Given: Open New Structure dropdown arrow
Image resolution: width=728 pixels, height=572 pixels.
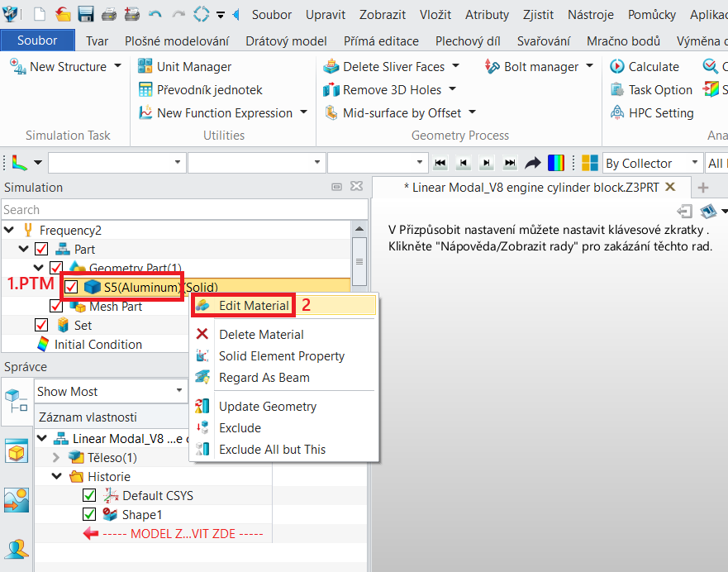Looking at the screenshot, I should point(118,66).
